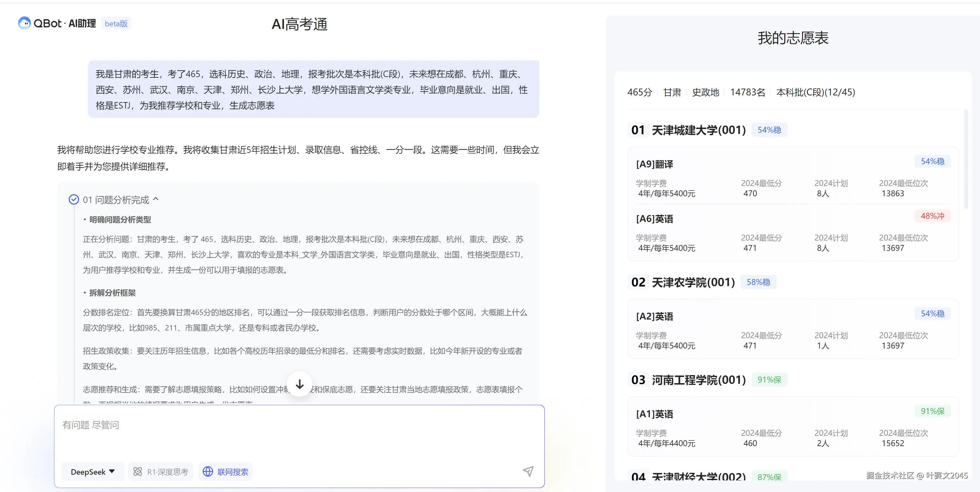This screenshot has height=492, width=980.
Task: Click the [A9]翻译 major row
Action: coord(655,164)
